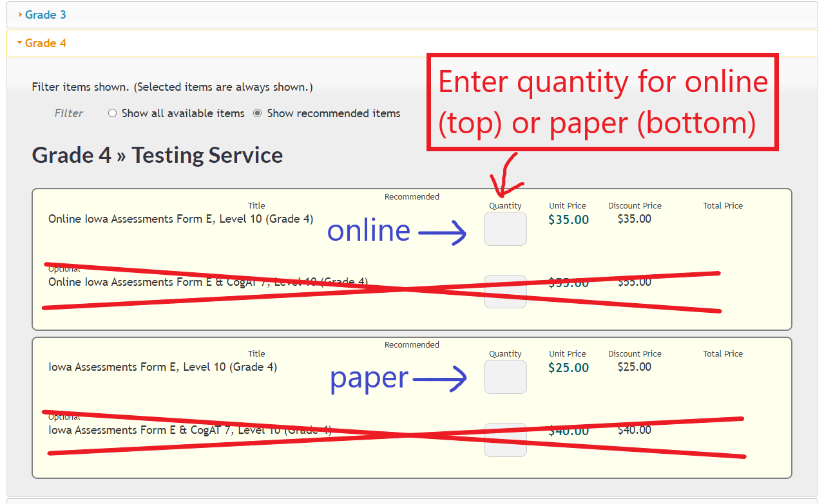The image size is (824, 504).
Task: Click 'Discount Price' header above $25.00
Action: tap(635, 354)
